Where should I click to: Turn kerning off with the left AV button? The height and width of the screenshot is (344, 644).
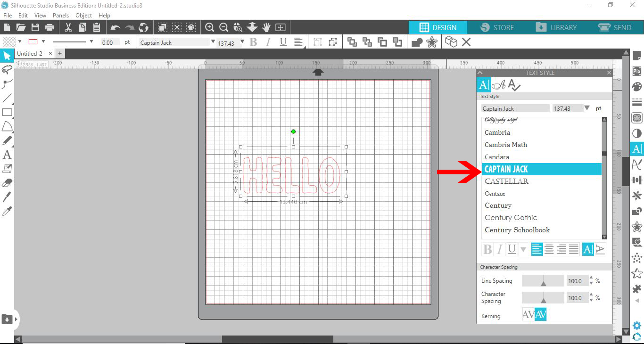[x=528, y=314]
